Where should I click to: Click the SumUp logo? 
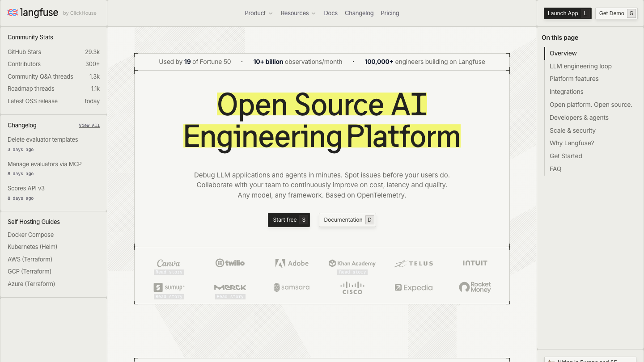169,287
